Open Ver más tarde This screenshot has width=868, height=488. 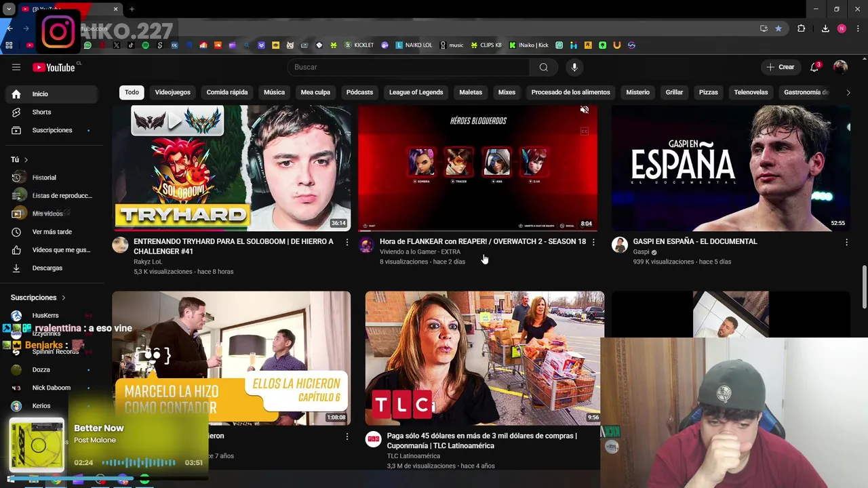pos(52,232)
